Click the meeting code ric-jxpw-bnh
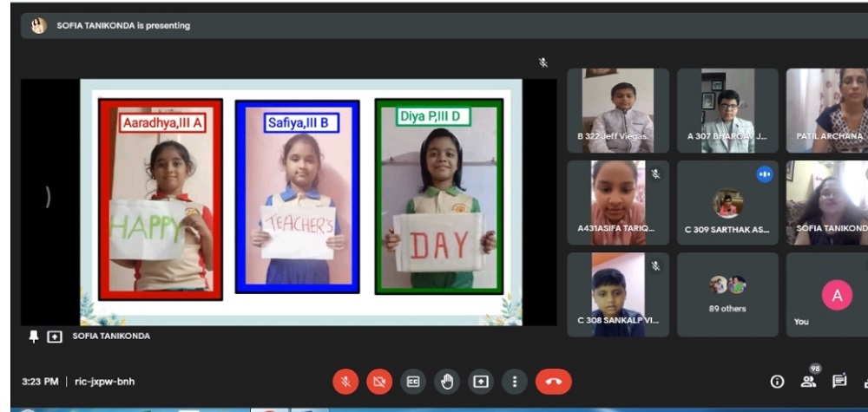Image resolution: width=868 pixels, height=412 pixels. click(104, 382)
